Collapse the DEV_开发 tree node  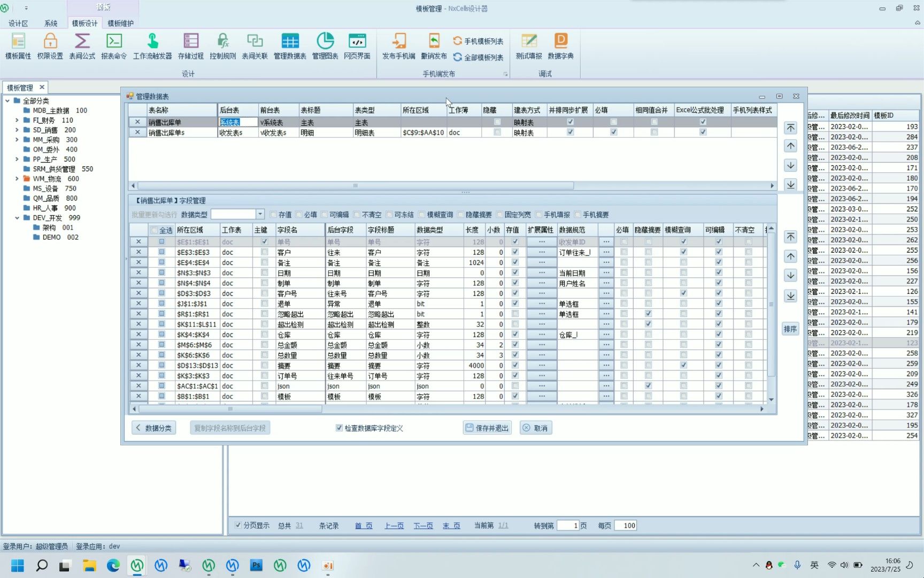point(17,218)
